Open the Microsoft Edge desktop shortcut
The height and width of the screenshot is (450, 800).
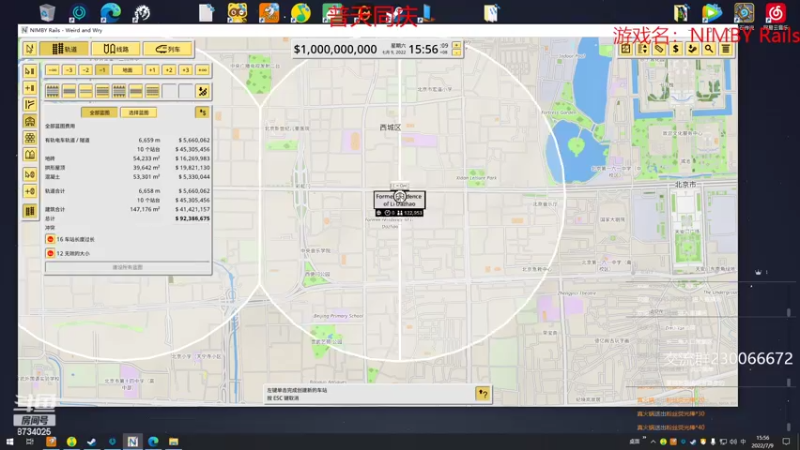(x=110, y=13)
